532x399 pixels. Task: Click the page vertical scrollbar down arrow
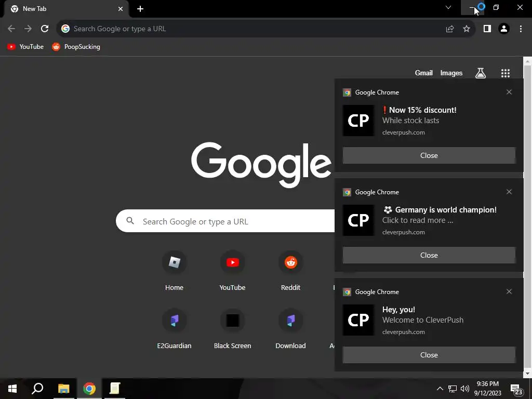(528, 374)
